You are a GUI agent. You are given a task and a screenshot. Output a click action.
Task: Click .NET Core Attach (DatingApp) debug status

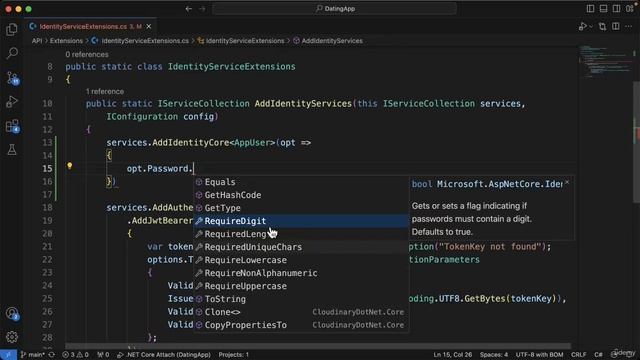pos(164,355)
